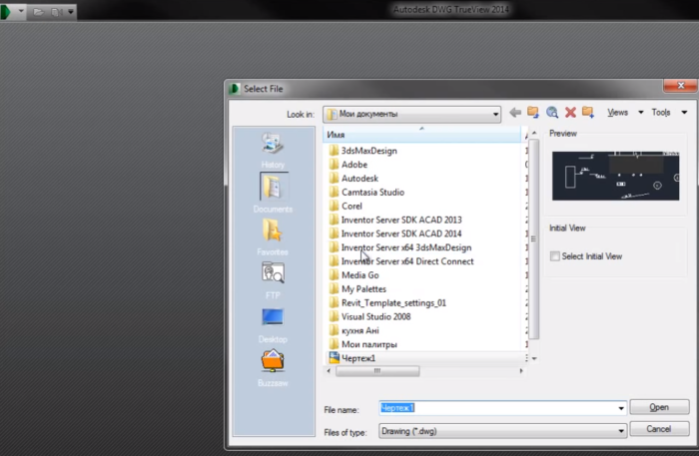Select the My Palettes folder
The width and height of the screenshot is (699, 456).
(x=363, y=289)
